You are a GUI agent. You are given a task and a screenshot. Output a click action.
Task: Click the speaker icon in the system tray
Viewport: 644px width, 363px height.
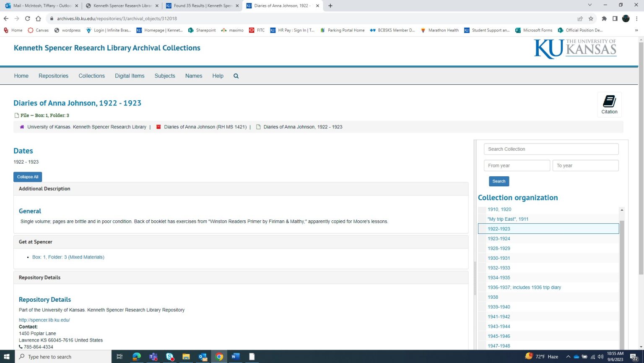600,356
